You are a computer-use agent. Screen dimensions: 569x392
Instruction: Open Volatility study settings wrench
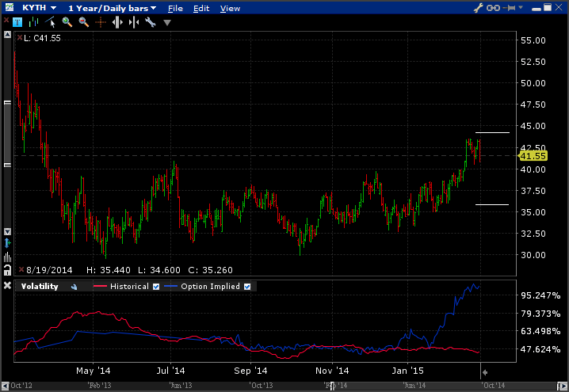(74, 287)
